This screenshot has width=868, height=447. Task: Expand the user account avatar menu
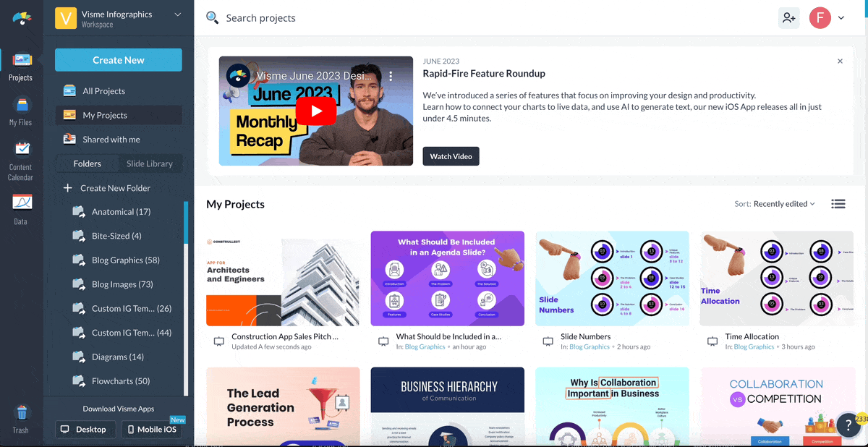tap(826, 18)
